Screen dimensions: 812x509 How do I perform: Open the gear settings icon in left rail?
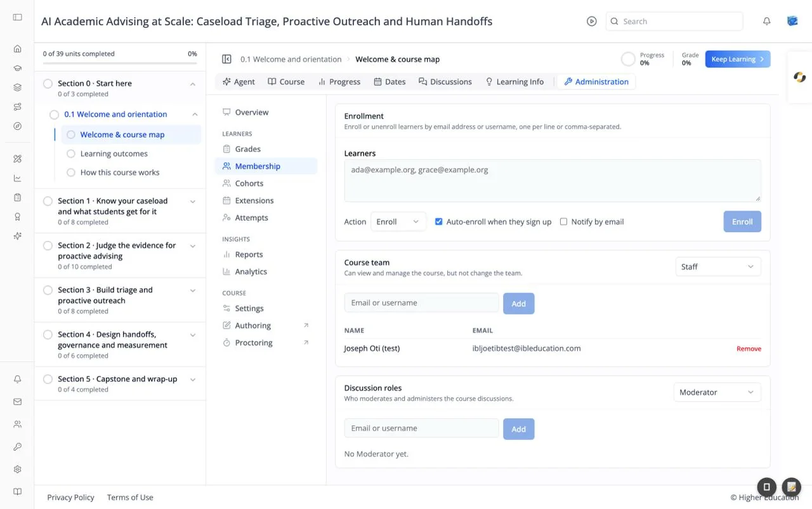click(17, 469)
